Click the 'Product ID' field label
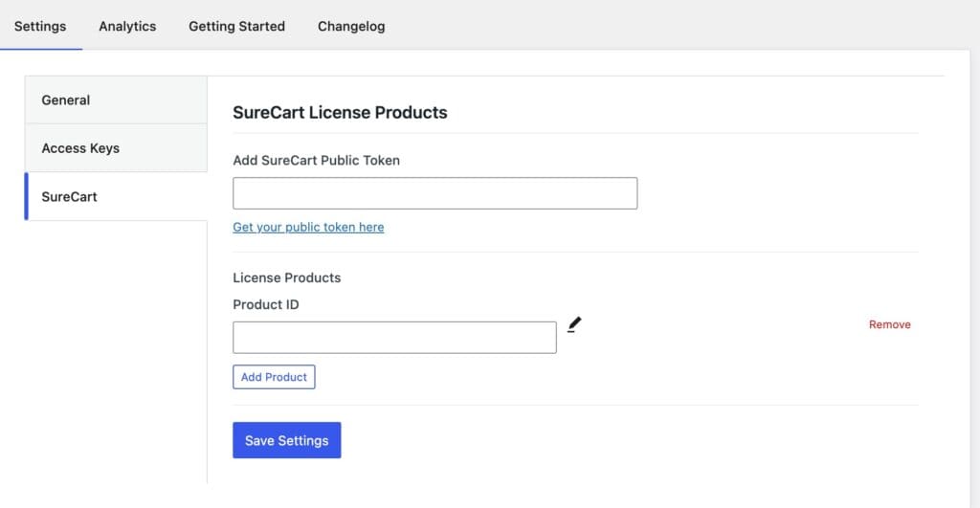Viewport: 980px width, 508px height. click(x=266, y=305)
